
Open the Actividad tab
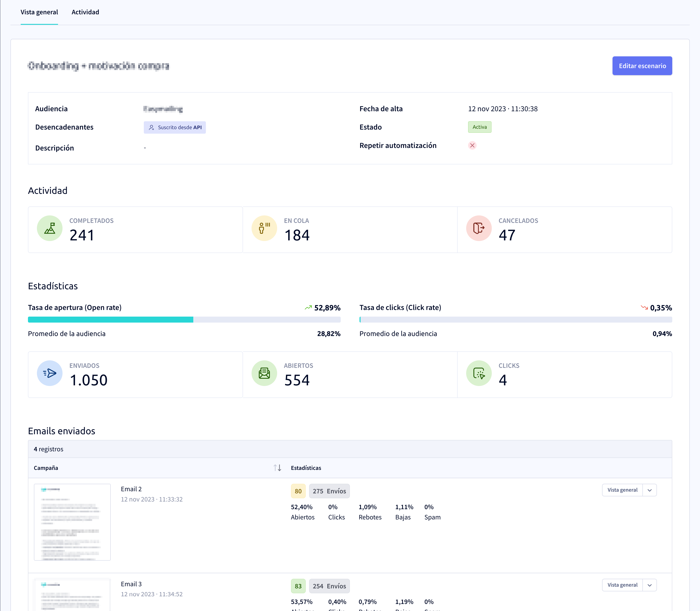click(85, 12)
